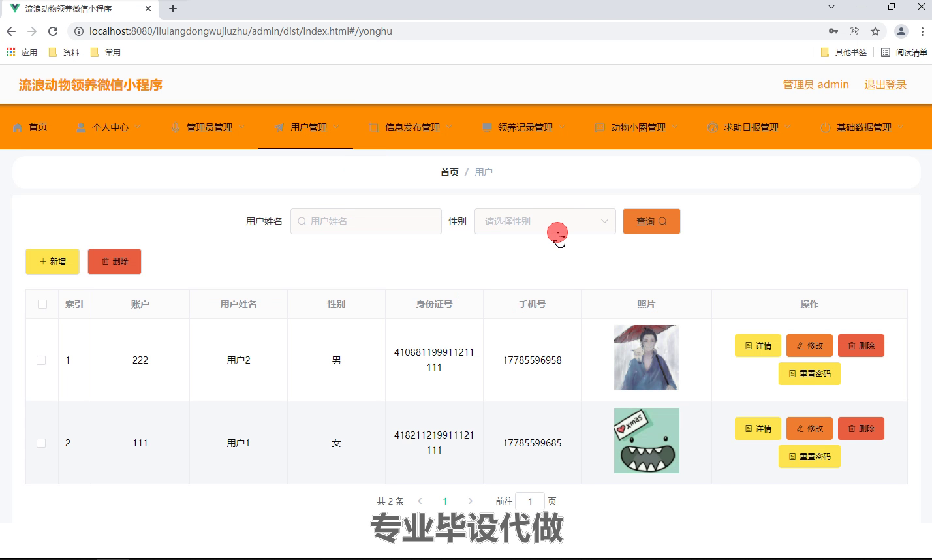Viewport: 932px width, 560px height.
Task: Click the 退出登录 link
Action: 886,85
